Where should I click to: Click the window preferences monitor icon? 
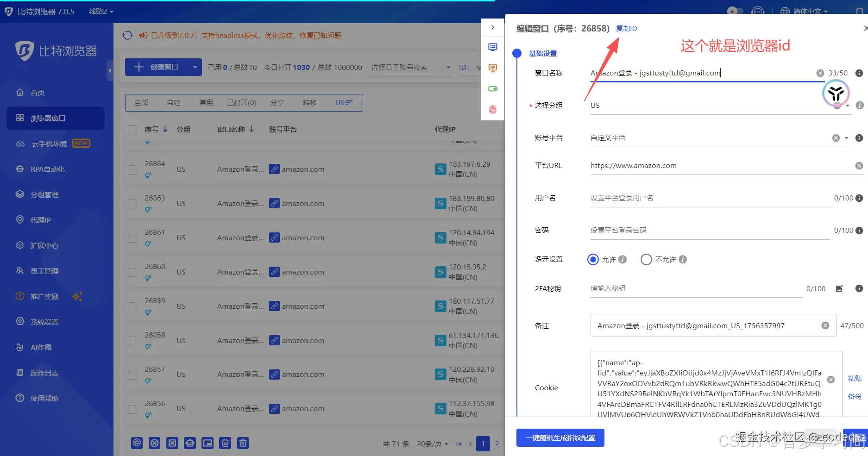point(492,47)
